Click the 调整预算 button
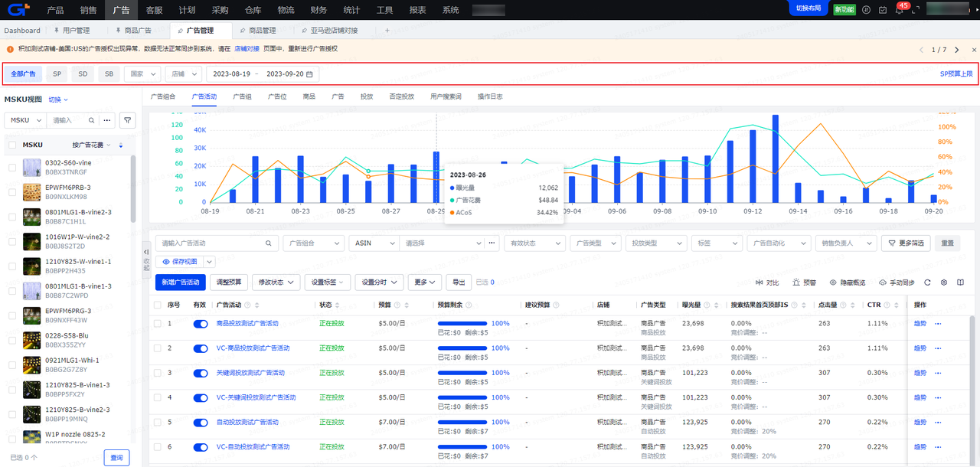The height and width of the screenshot is (467, 980). (230, 282)
